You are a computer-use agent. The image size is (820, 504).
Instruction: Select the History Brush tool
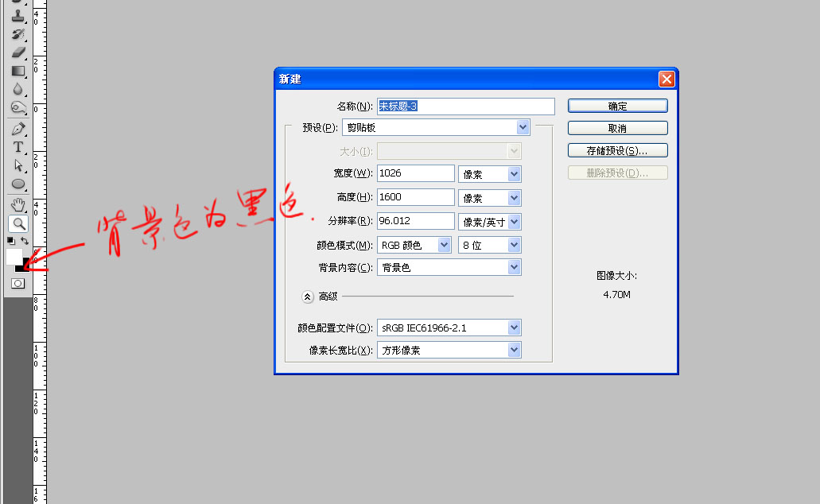[18, 34]
